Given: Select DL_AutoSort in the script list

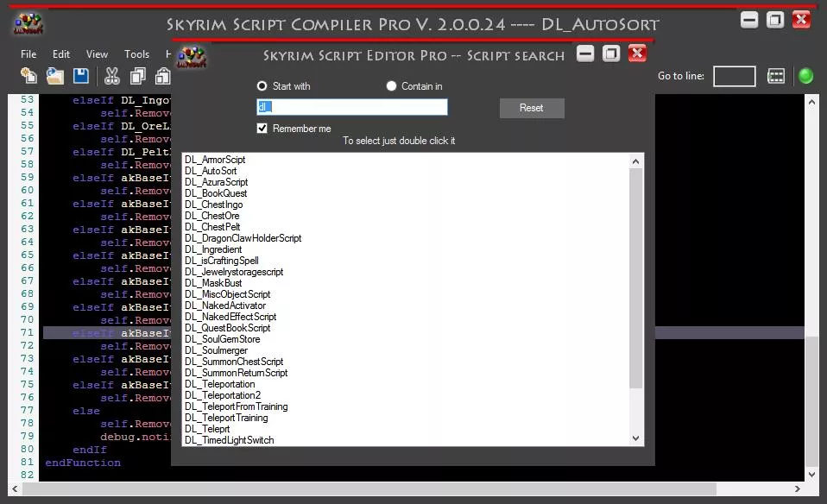Looking at the screenshot, I should pyautogui.click(x=211, y=171).
